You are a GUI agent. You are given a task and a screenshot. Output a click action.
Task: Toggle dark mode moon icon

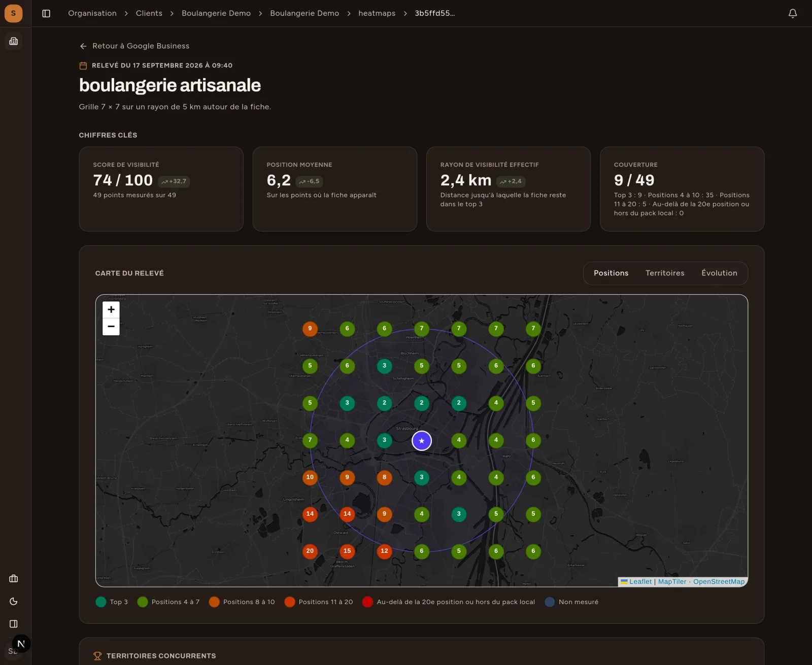tap(14, 601)
